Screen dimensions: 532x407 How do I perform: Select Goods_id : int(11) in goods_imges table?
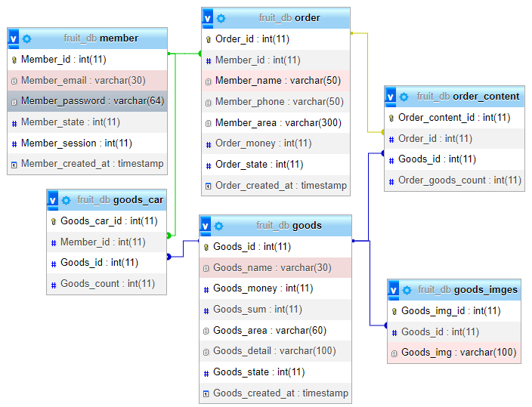click(x=454, y=331)
